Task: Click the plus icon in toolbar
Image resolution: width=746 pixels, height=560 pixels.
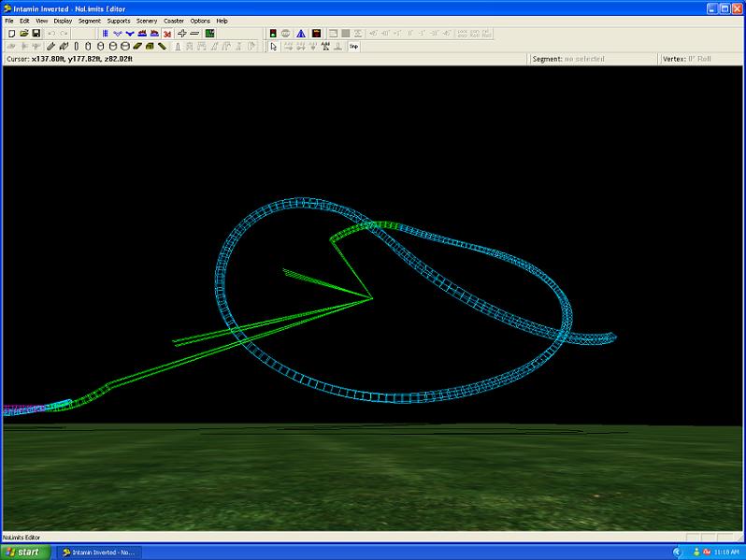Action: tap(182, 34)
